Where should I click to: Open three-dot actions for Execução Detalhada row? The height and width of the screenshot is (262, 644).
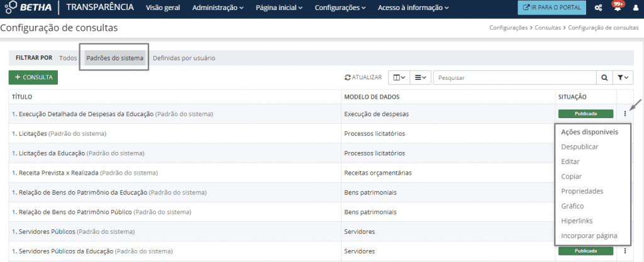[625, 114]
